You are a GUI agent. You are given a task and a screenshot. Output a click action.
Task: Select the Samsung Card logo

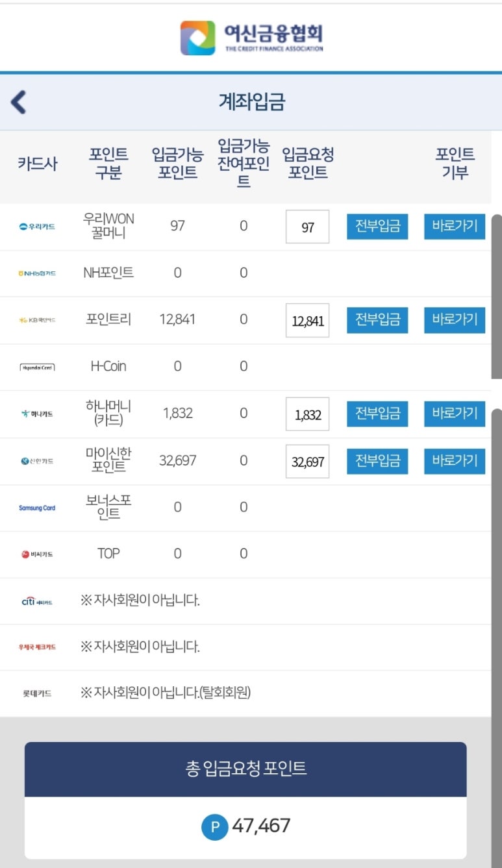pos(37,508)
